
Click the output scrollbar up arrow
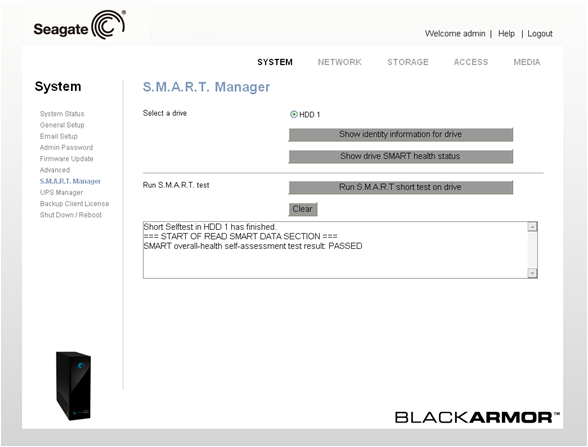click(x=532, y=226)
